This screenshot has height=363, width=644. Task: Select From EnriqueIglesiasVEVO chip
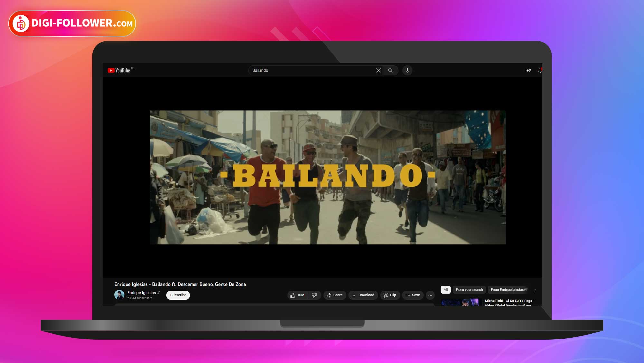click(509, 290)
